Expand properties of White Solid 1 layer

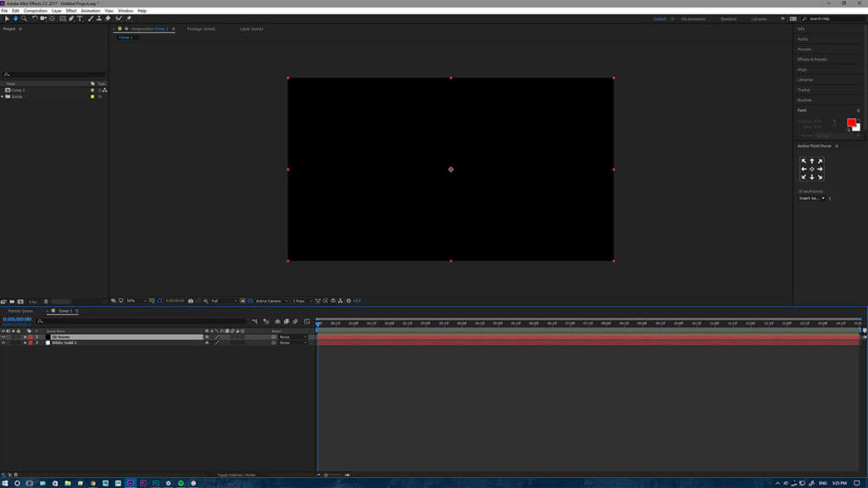click(25, 343)
